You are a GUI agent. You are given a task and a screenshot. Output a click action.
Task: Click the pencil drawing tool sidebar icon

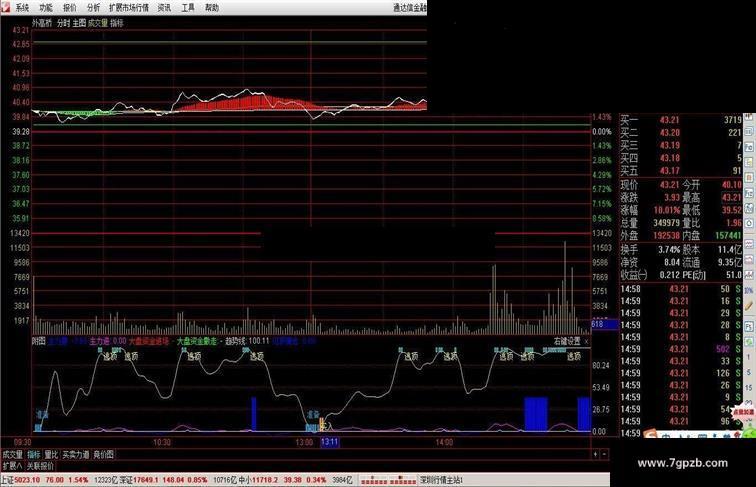click(749, 306)
